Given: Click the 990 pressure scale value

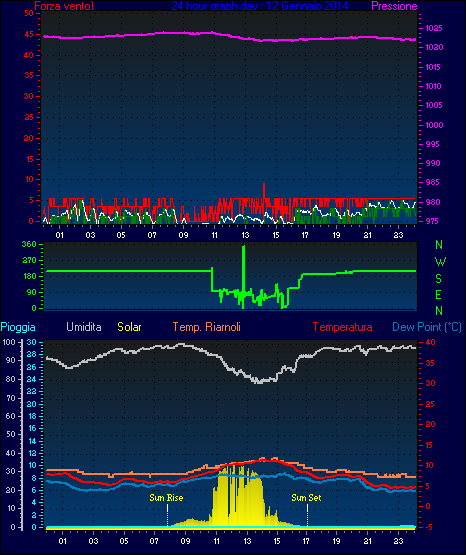Looking at the screenshot, I should (x=433, y=164).
